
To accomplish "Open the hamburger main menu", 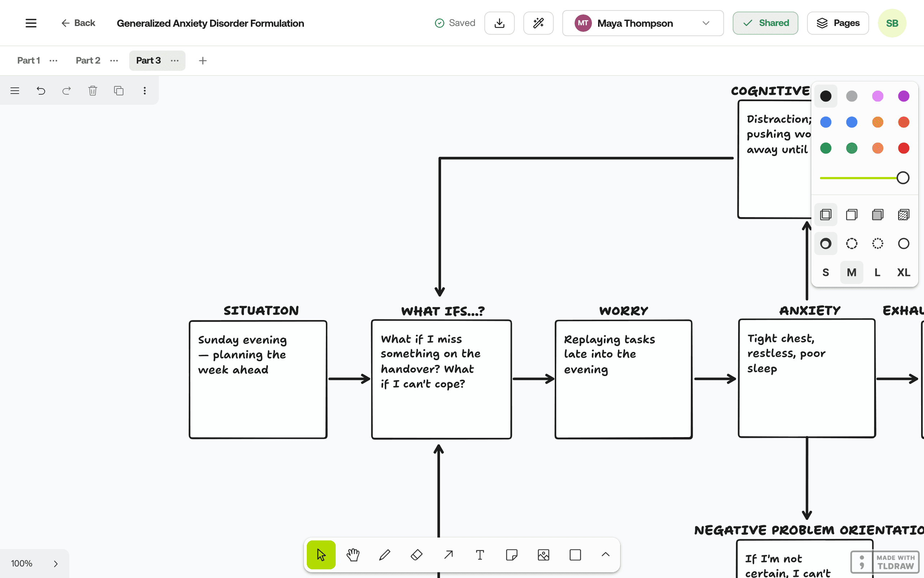I will (31, 23).
